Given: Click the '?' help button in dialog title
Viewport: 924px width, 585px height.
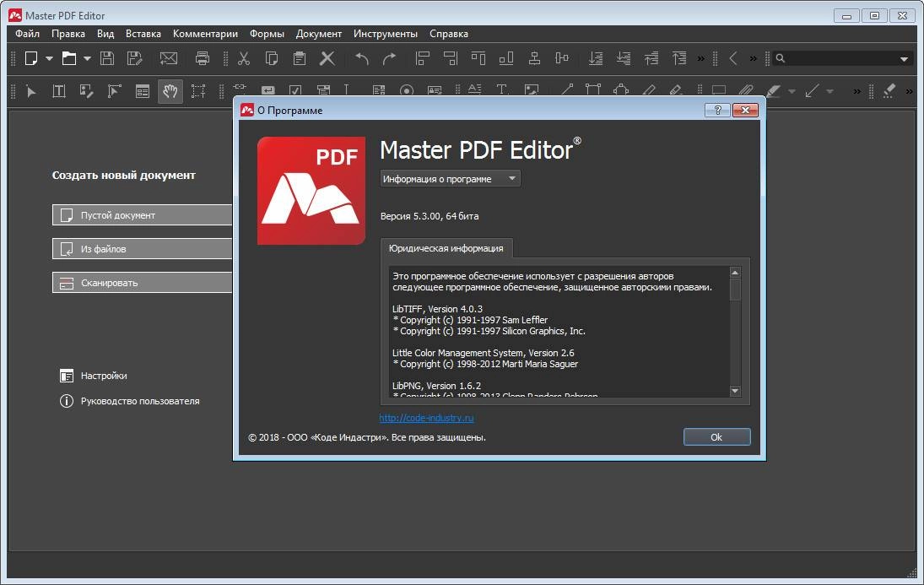Looking at the screenshot, I should (717, 111).
